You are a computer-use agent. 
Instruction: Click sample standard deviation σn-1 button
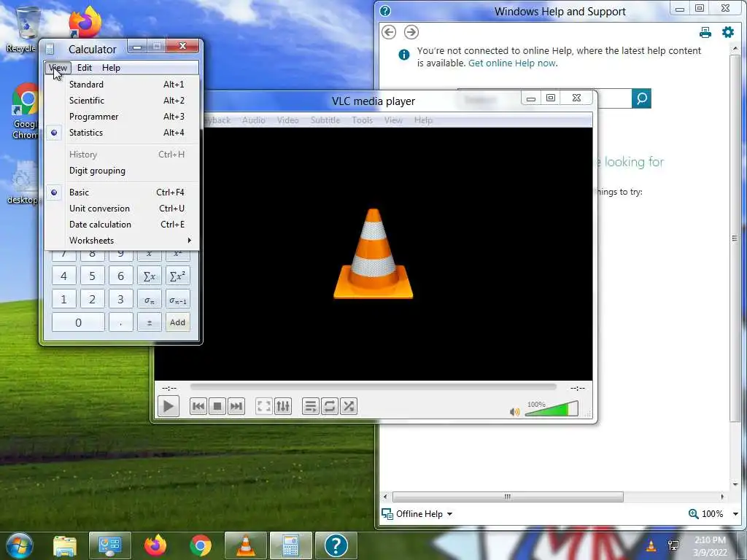[x=178, y=300]
